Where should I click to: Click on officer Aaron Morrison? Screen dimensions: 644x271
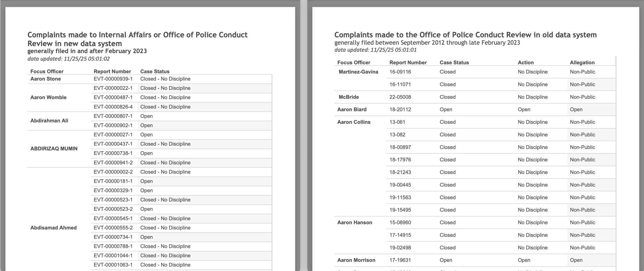[356, 260]
